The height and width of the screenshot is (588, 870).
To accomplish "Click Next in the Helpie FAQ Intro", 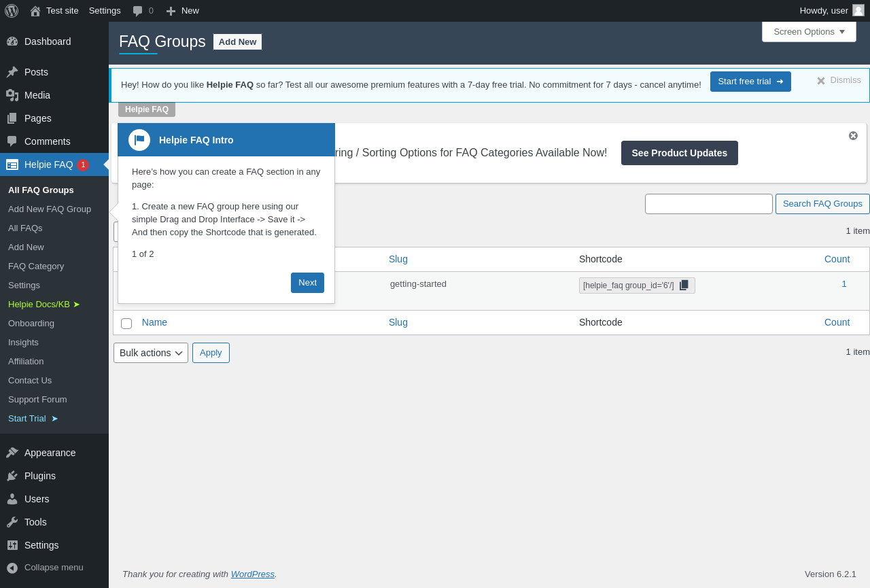I will pos(307,283).
